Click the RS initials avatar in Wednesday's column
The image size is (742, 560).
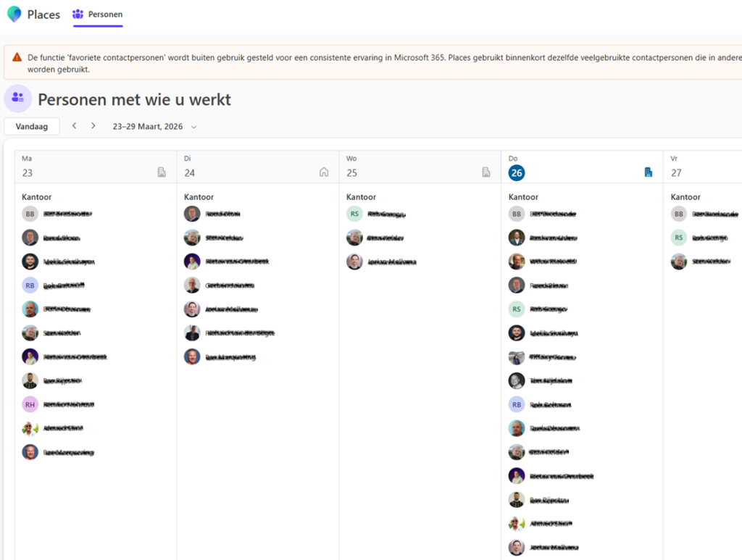(354, 214)
